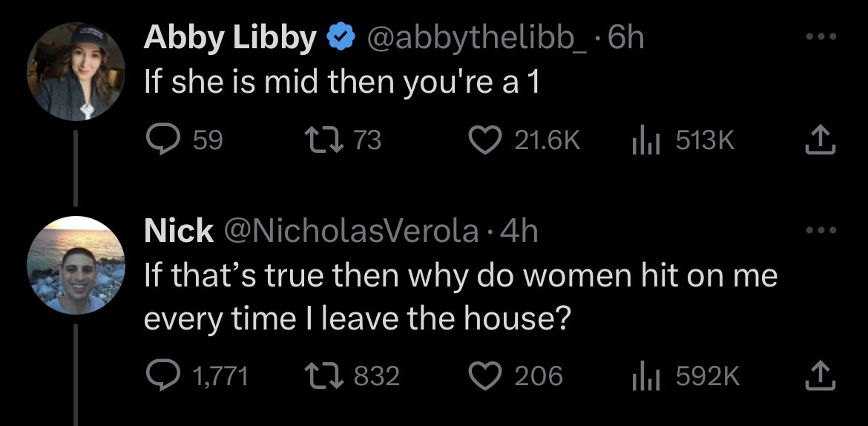
Task: Open more options for Abby Libby's tweet
Action: point(823,36)
